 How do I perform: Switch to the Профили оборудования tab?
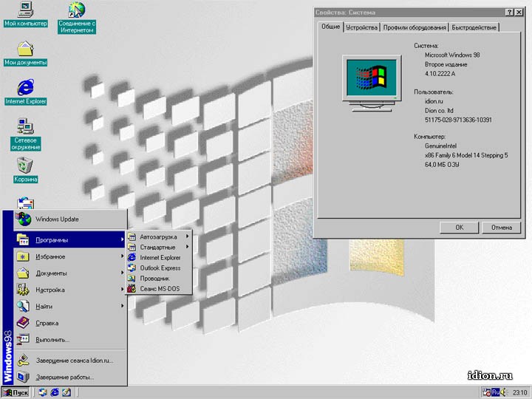pos(415,27)
